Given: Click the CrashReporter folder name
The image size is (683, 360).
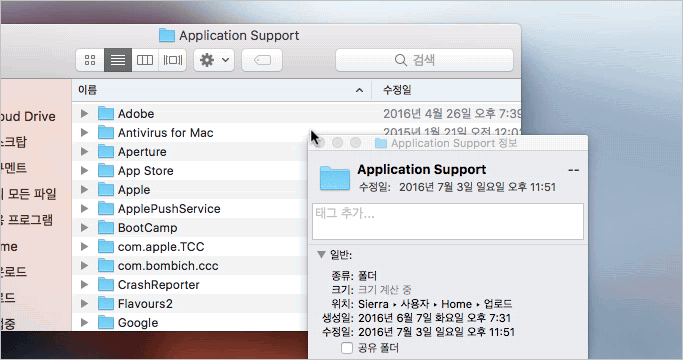Looking at the screenshot, I should 159,285.
